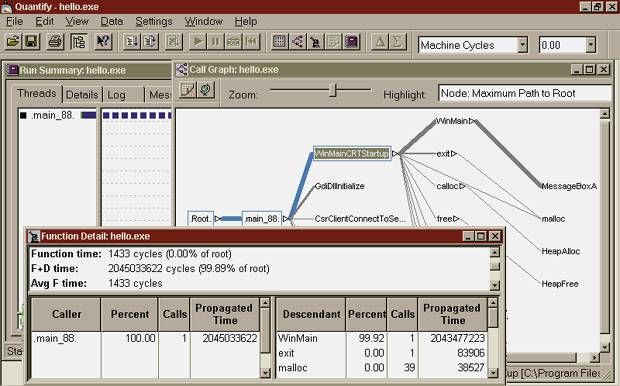Click the Save diskette icon
Image resolution: width=620 pixels, height=386 pixels.
coord(31,41)
